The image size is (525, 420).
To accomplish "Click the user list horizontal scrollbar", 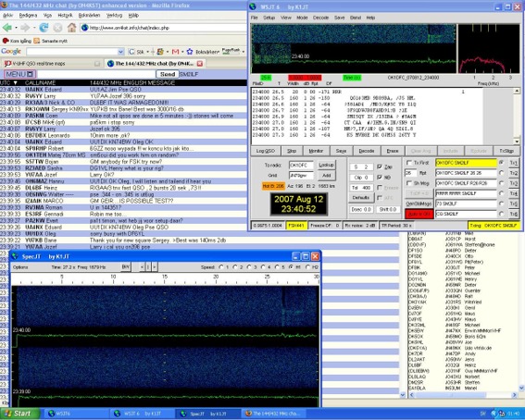I will click(463, 395).
